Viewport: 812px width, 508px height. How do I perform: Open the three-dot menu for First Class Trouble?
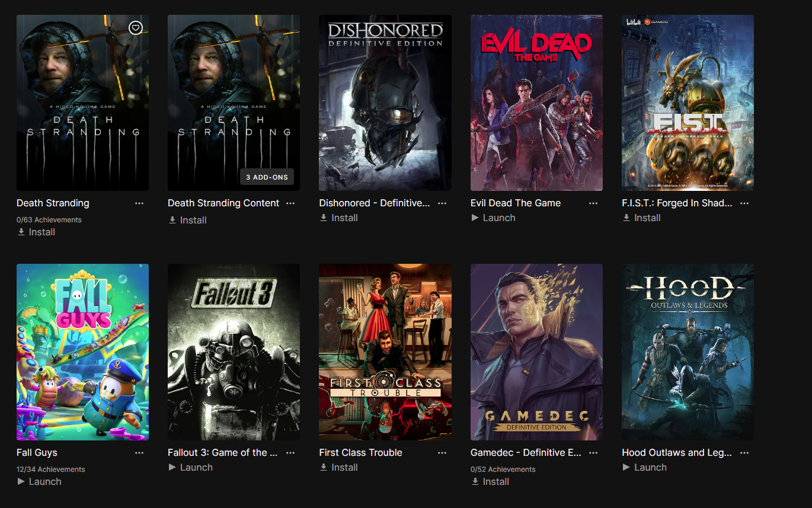coord(442,453)
